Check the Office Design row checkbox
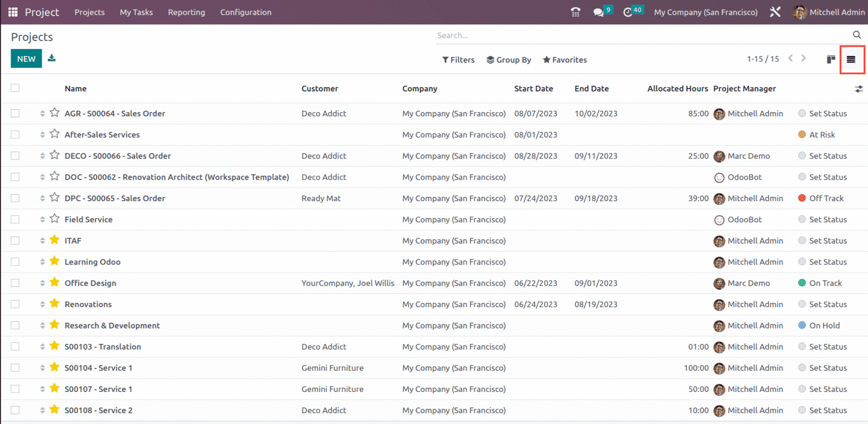 [x=15, y=283]
